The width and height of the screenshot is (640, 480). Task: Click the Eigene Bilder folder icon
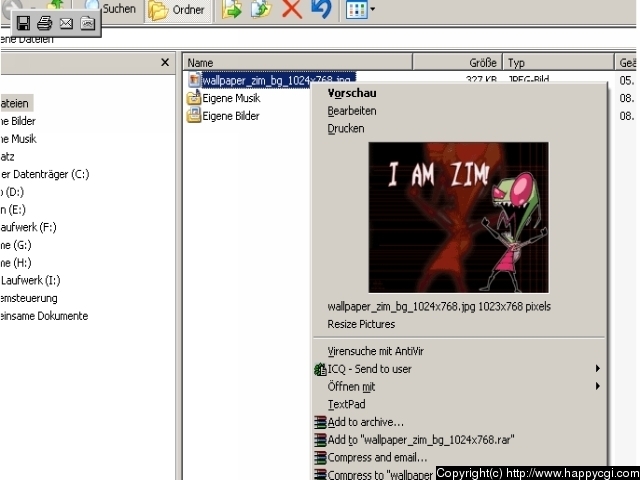(x=194, y=116)
